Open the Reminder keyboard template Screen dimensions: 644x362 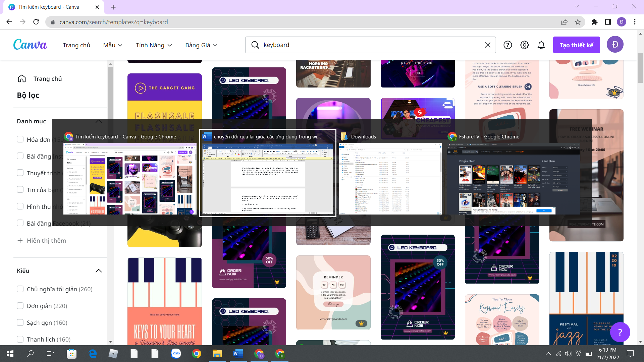333,292
